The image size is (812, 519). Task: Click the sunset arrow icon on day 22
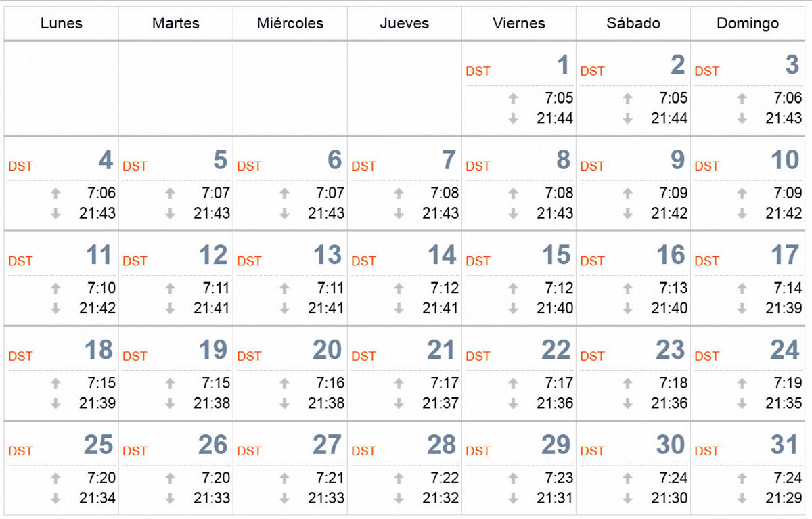tap(514, 403)
